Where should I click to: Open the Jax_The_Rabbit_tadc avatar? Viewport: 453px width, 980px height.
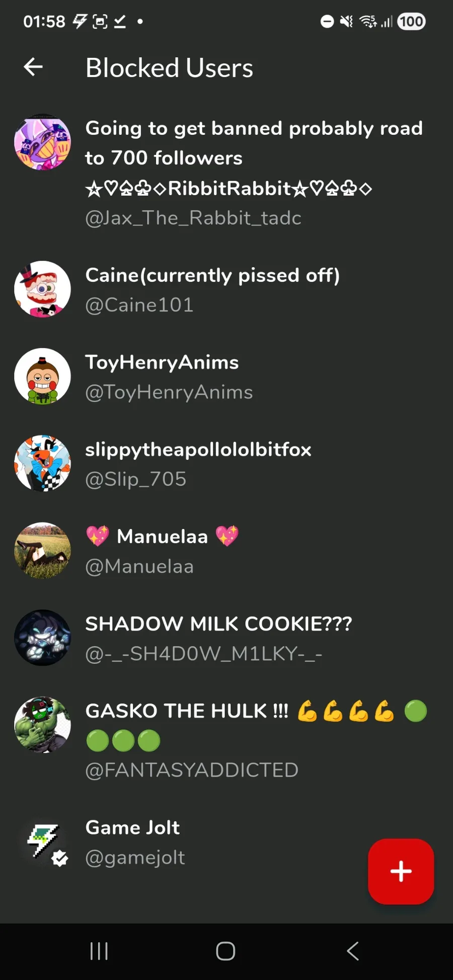point(42,142)
